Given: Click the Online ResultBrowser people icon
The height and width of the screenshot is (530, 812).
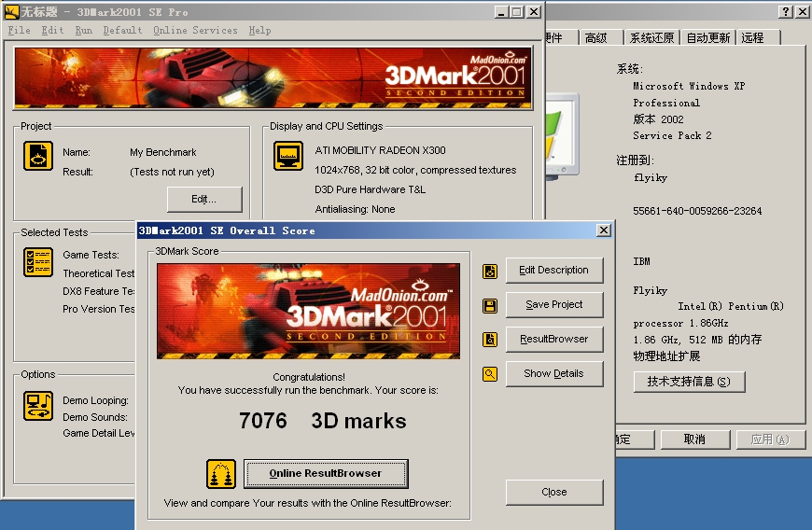Looking at the screenshot, I should tap(221, 474).
